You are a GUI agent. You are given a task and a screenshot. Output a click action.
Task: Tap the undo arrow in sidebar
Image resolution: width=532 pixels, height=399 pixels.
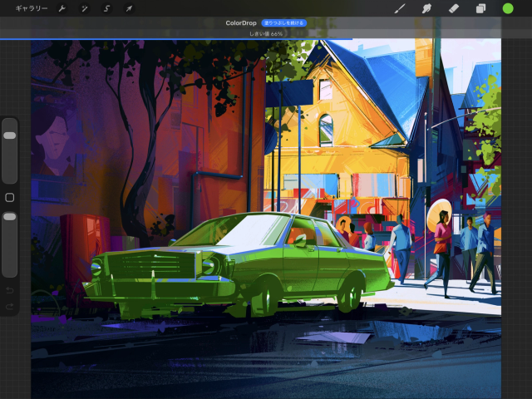9,290
